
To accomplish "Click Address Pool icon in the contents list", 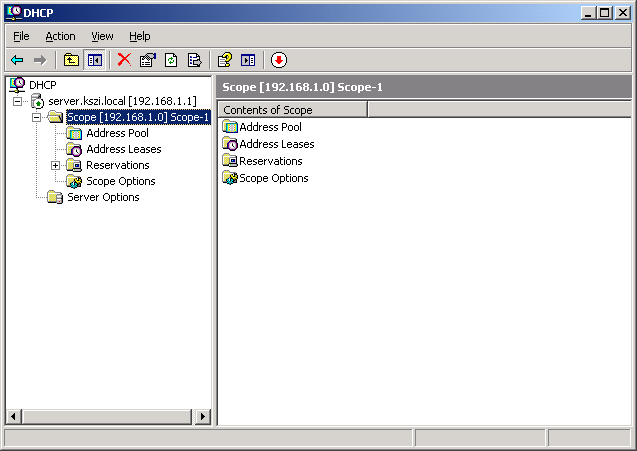I will (230, 127).
